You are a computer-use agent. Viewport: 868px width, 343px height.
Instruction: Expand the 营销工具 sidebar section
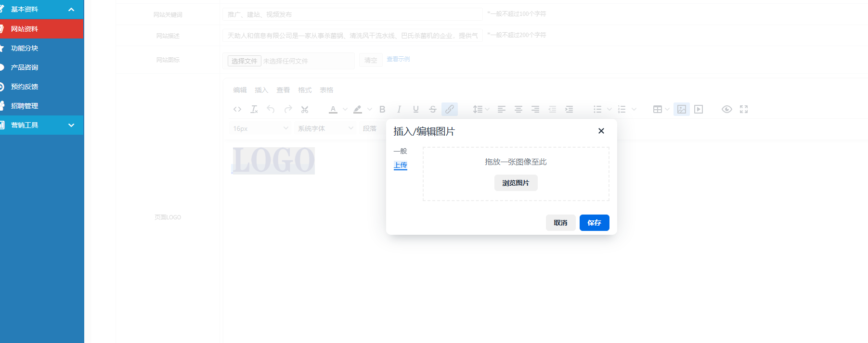[x=42, y=125]
